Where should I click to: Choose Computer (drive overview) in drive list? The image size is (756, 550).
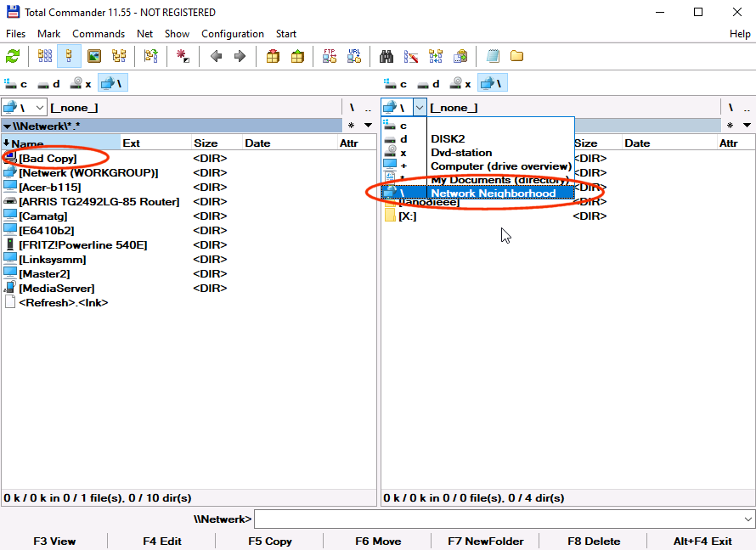pyautogui.click(x=477, y=166)
